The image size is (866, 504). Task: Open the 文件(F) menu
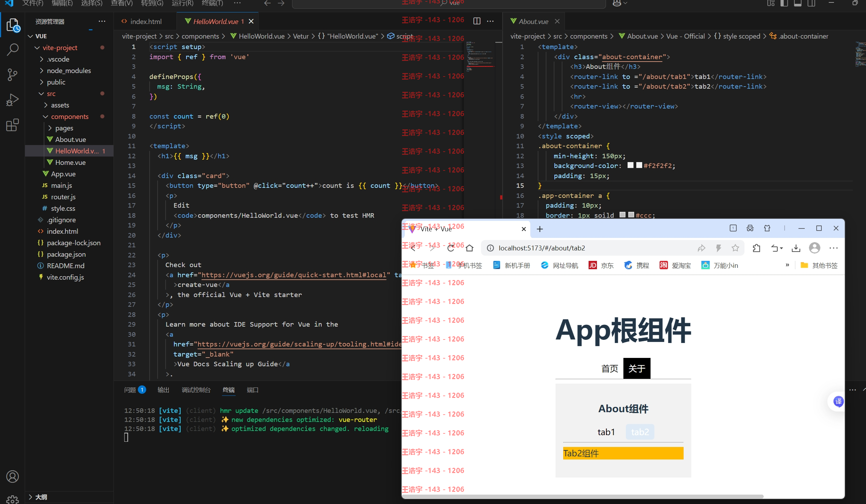(33, 3)
